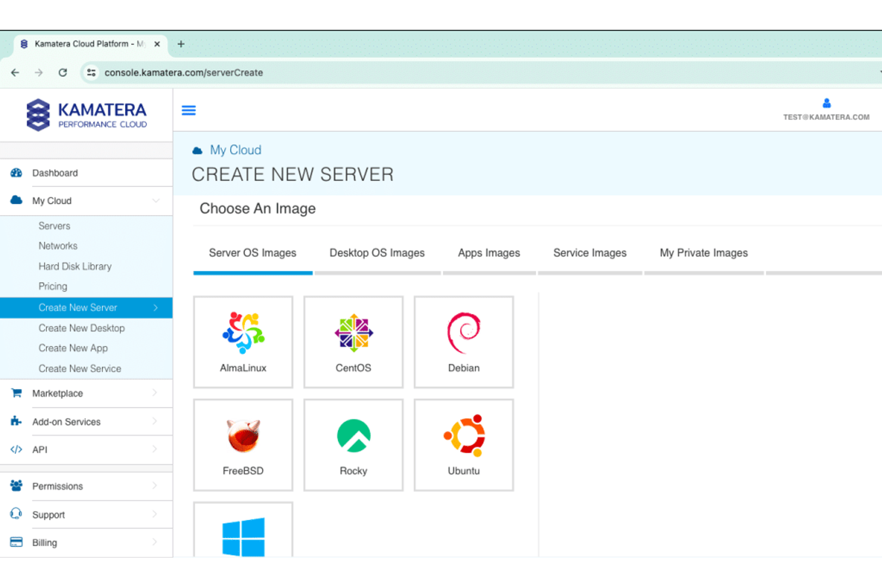
Task: Expand the Add-on Services entry
Action: [66, 422]
